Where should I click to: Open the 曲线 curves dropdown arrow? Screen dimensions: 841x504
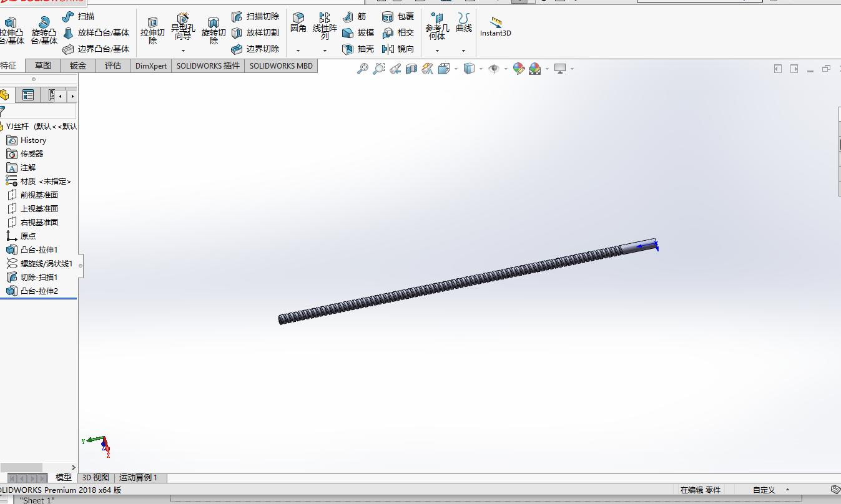(x=464, y=51)
